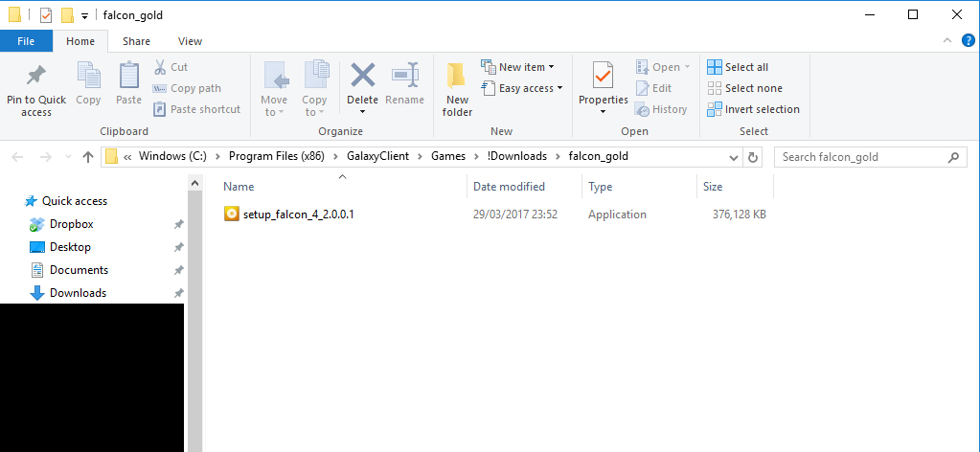Click the title bar Properties quick-access icon

46,15
